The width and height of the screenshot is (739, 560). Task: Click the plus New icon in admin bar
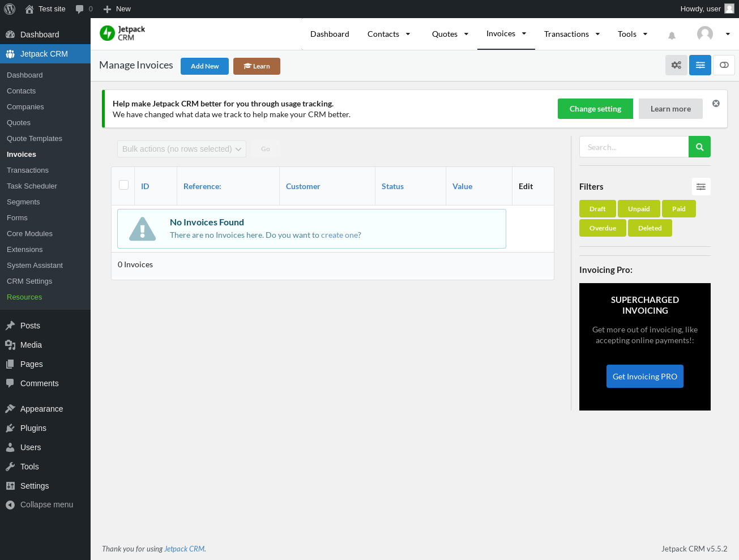click(107, 9)
